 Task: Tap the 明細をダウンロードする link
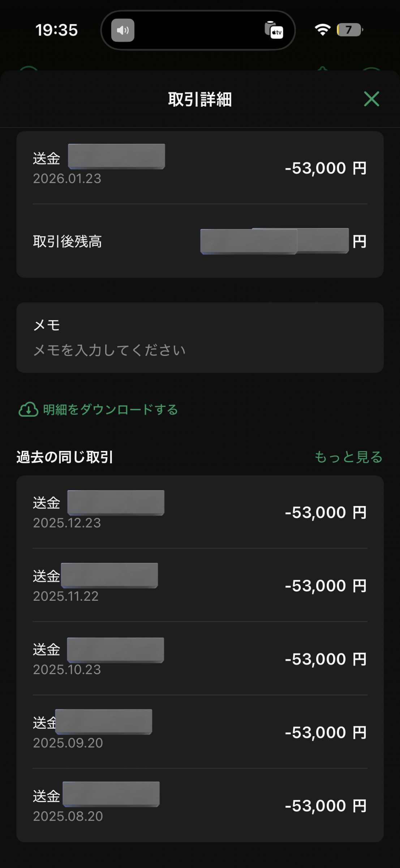pos(110,410)
